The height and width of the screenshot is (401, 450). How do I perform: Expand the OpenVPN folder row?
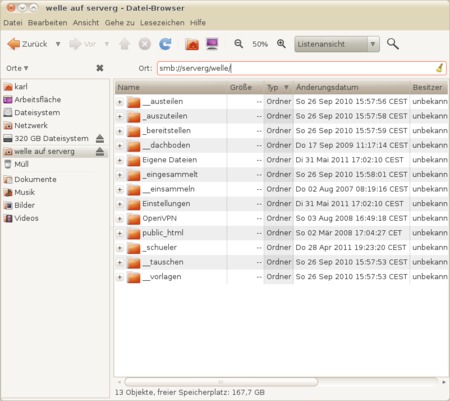(119, 219)
